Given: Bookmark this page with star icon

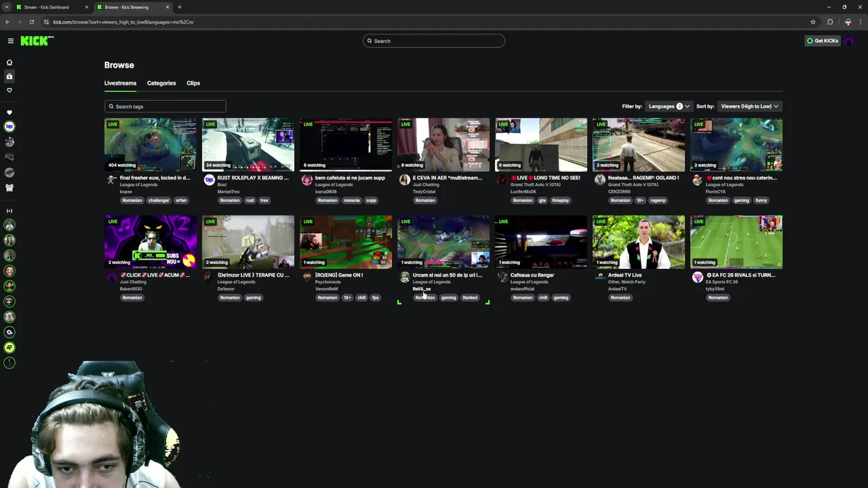Looking at the screenshot, I should pos(813,22).
